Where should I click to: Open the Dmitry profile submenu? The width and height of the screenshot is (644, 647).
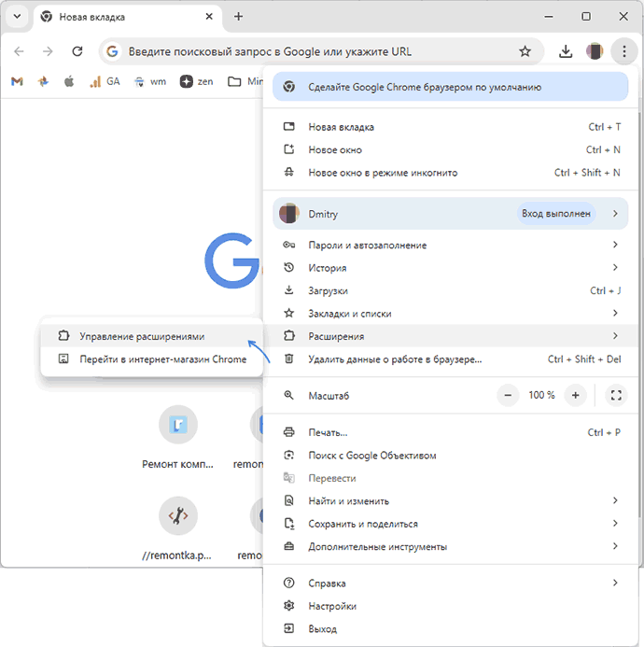click(x=450, y=214)
